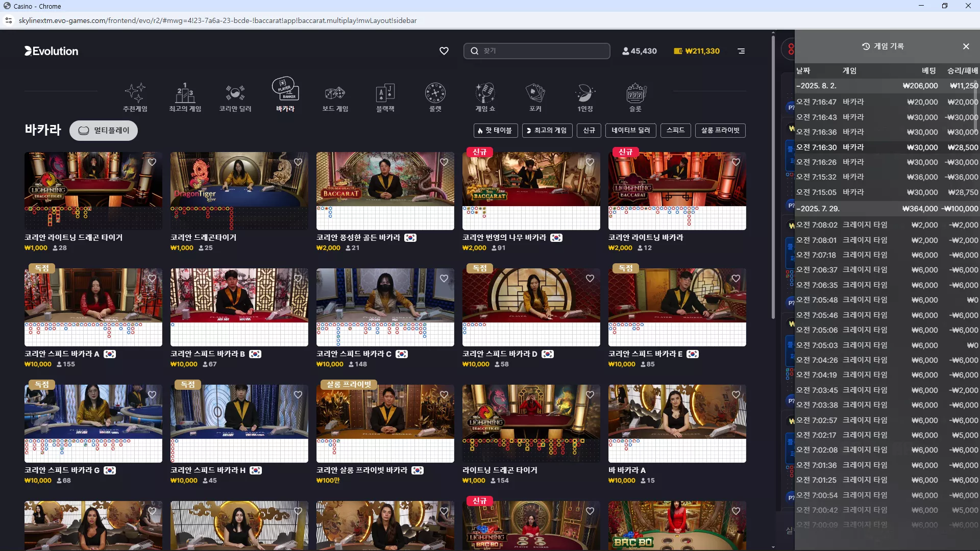The image size is (980, 551).
Task: Filter by 스피드 chip
Action: (675, 131)
